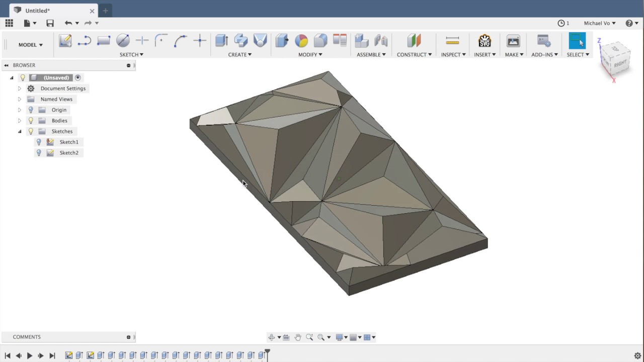This screenshot has width=644, height=362.
Task: Click the Make 3D Print icon
Action: (x=513, y=41)
